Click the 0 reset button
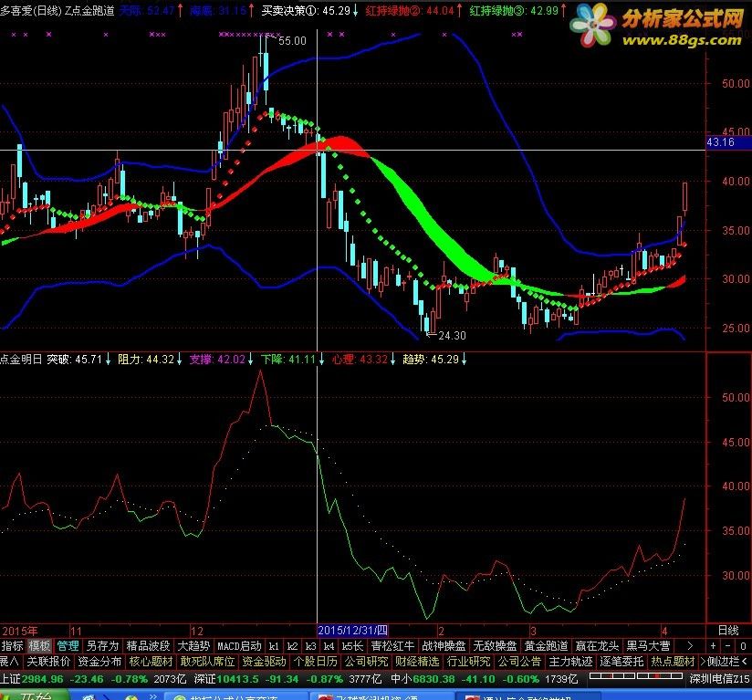 (x=743, y=646)
